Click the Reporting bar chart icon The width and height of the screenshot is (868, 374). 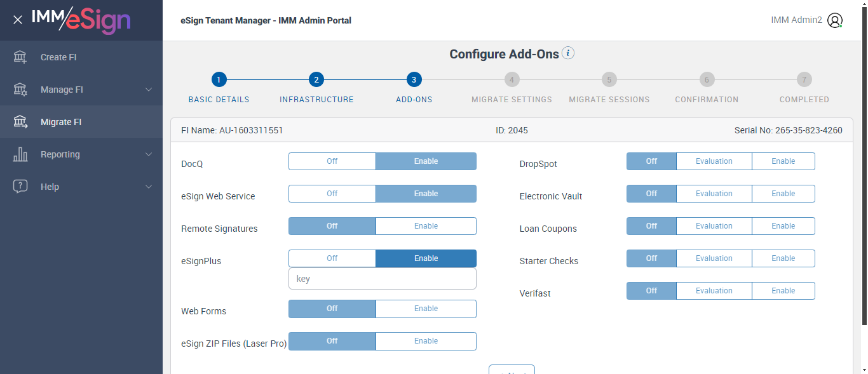(20, 154)
